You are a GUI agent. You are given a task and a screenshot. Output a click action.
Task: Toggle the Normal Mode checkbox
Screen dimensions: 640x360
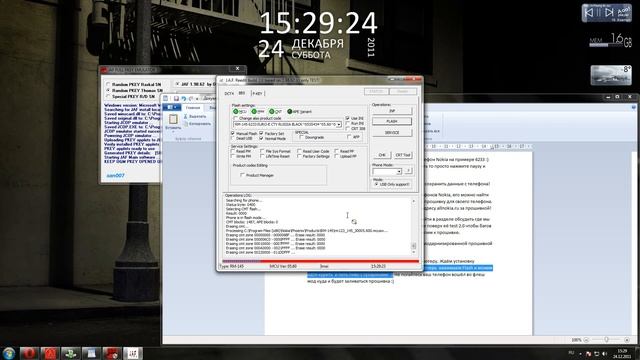261,138
